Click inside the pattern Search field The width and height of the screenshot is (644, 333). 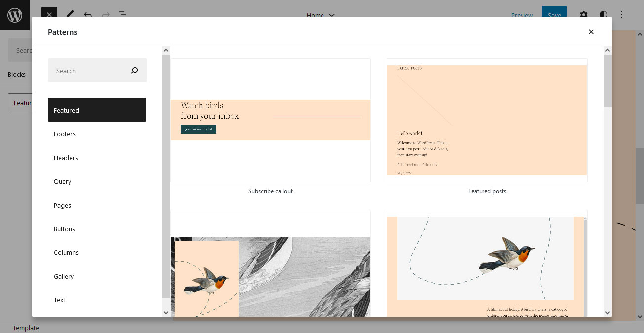click(x=89, y=70)
